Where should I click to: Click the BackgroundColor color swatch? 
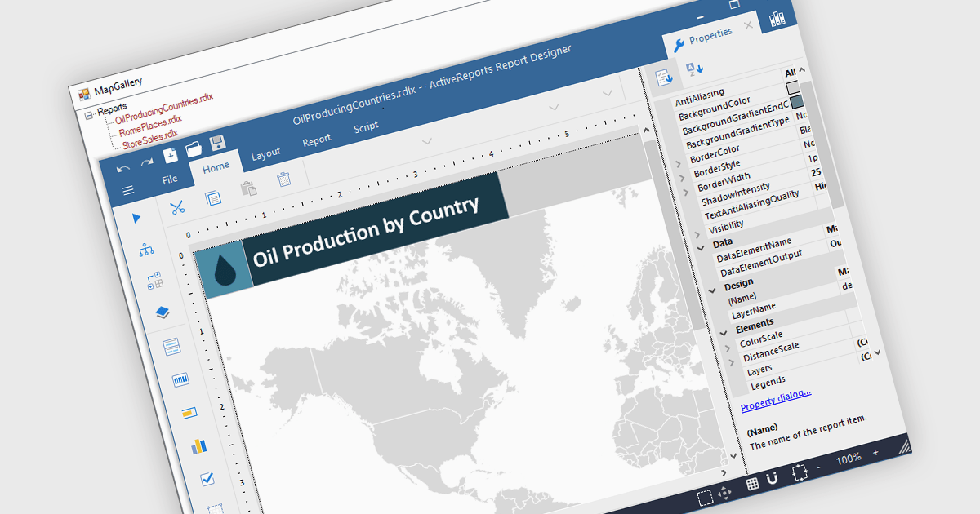[x=791, y=88]
